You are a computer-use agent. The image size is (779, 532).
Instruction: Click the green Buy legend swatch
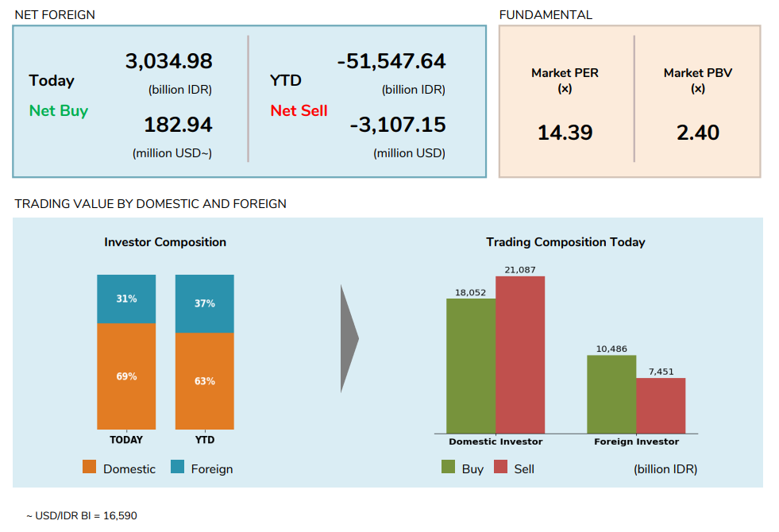449,468
